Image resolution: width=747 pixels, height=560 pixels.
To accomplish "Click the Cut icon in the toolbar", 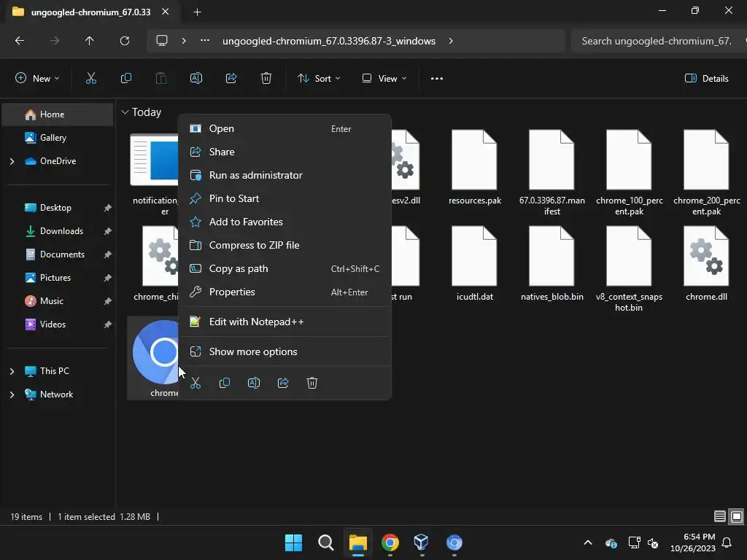I will [x=91, y=79].
